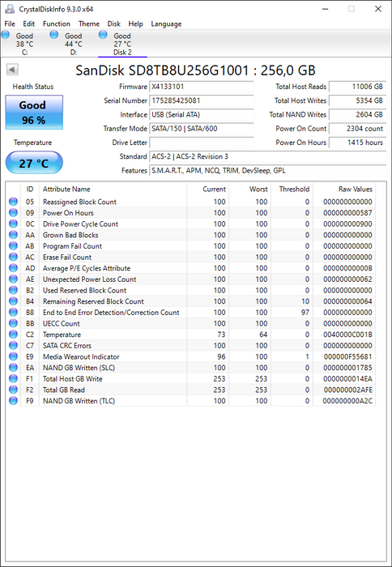Viewport: 392px width, 567px height.
Task: Click the status orb for Grown Bad Blocks
Action: click(13, 235)
